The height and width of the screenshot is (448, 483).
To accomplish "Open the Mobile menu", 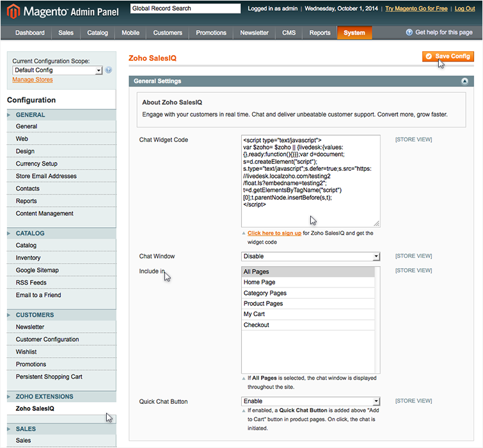I will 131,33.
